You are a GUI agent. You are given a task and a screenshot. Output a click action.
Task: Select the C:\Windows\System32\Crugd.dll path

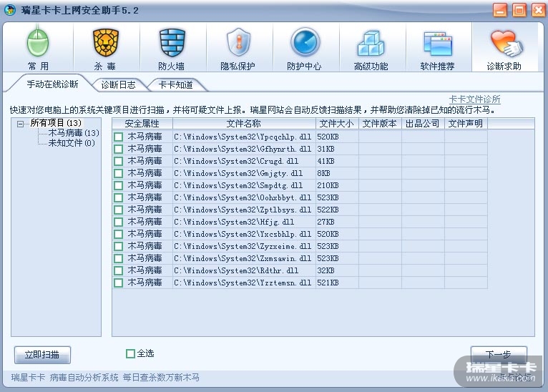236,161
